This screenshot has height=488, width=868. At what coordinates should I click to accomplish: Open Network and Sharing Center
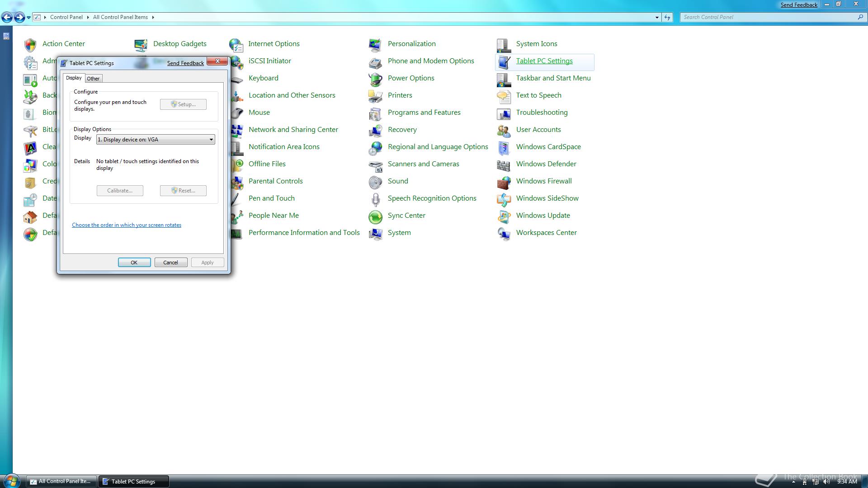293,130
